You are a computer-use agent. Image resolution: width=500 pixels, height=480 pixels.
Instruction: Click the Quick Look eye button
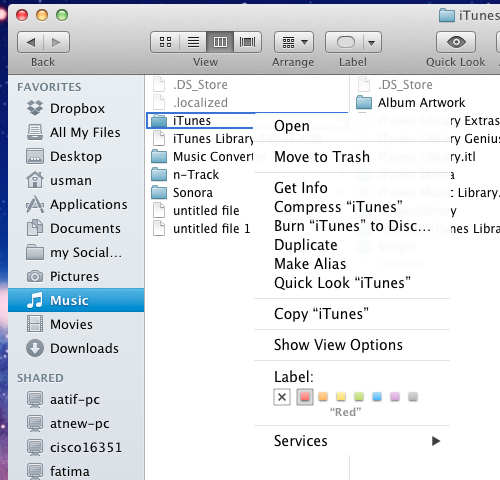(456, 42)
